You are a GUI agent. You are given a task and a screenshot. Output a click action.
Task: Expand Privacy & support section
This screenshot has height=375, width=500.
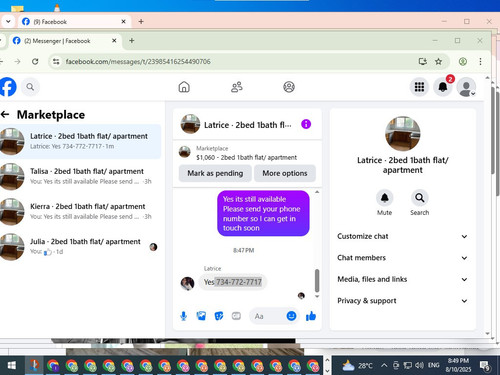point(402,301)
